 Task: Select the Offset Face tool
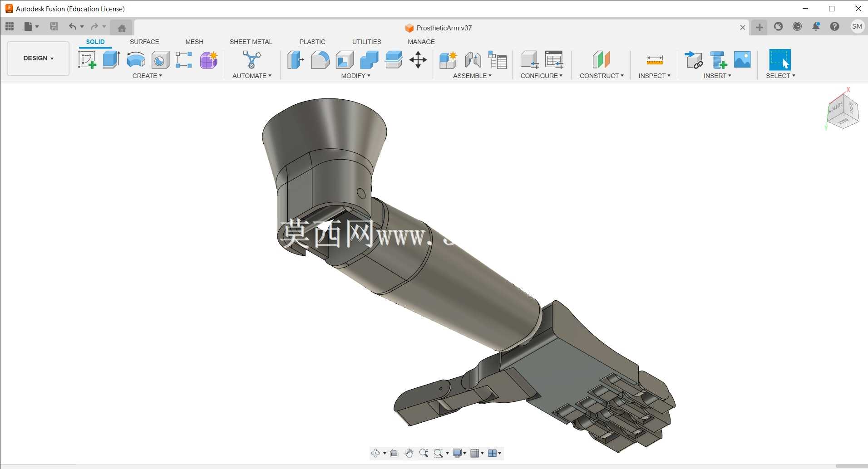pyautogui.click(x=394, y=59)
